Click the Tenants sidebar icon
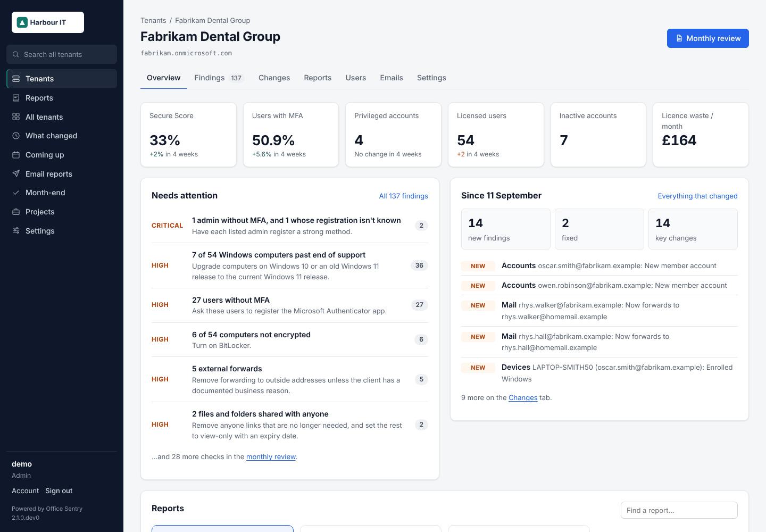Viewport: 766px width, 532px height. point(16,79)
